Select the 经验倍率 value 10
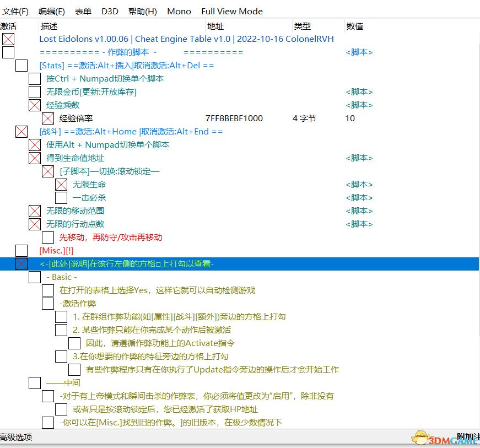Image resolution: width=480 pixels, height=448 pixels. pos(350,118)
